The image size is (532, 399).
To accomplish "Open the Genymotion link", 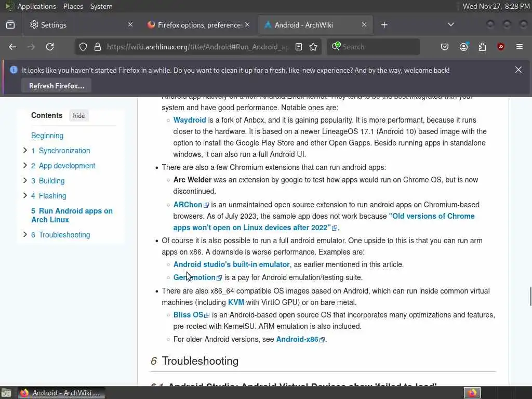I will (x=197, y=277).
